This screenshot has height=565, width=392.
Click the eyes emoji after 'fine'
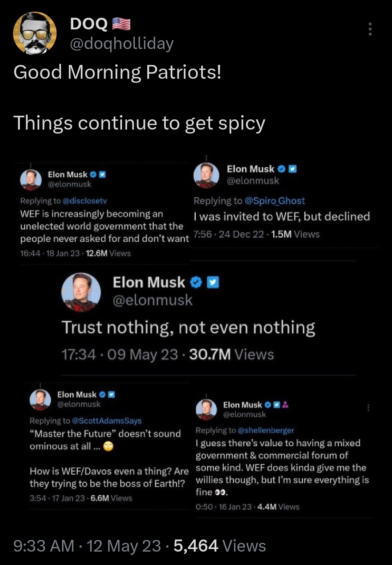coord(221,492)
